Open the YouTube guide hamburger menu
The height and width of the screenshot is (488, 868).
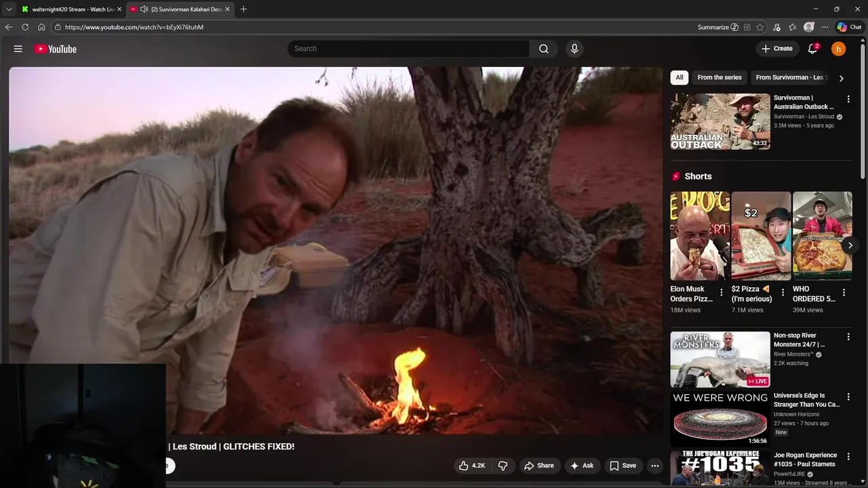coord(18,49)
